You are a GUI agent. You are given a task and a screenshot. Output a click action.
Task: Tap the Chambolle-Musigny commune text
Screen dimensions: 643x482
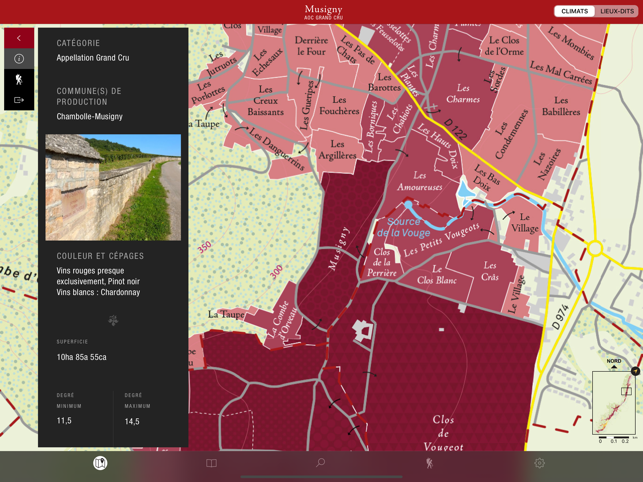[x=89, y=117]
